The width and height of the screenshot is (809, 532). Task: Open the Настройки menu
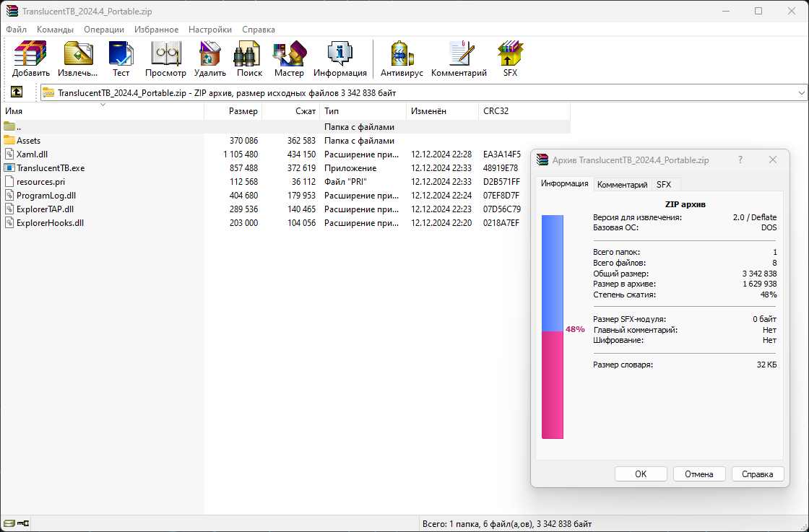(209, 30)
